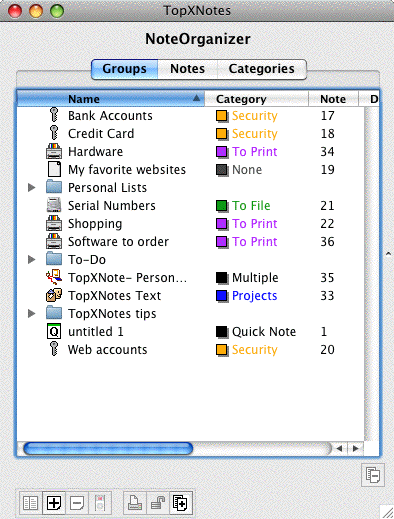Click the Q quick note icon beside untitled 1
Screen dimensions: 394x519
click(x=54, y=331)
